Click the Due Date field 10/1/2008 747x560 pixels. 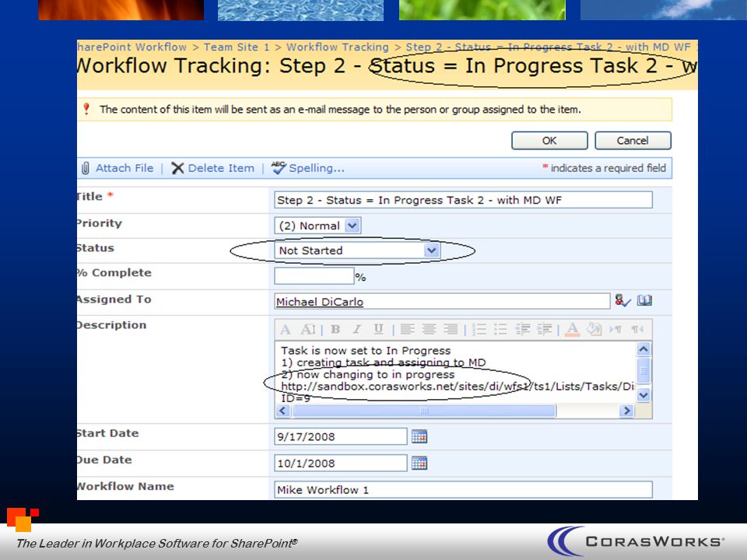coord(341,463)
